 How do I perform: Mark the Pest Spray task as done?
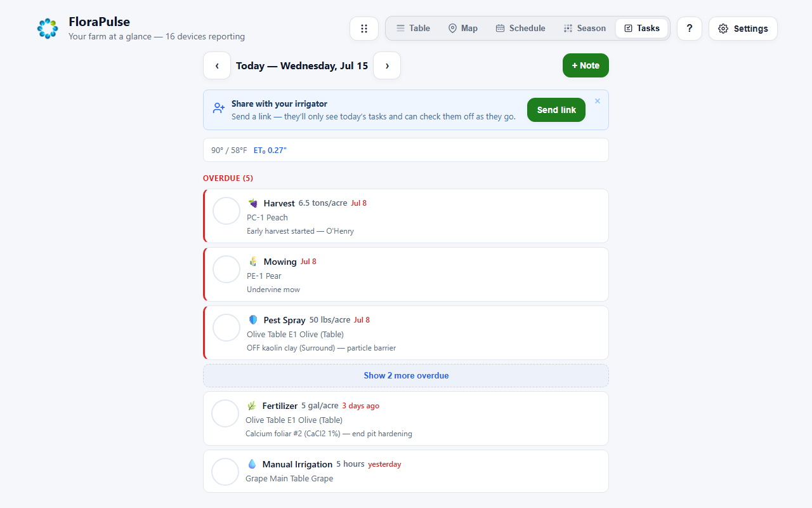pos(226,328)
